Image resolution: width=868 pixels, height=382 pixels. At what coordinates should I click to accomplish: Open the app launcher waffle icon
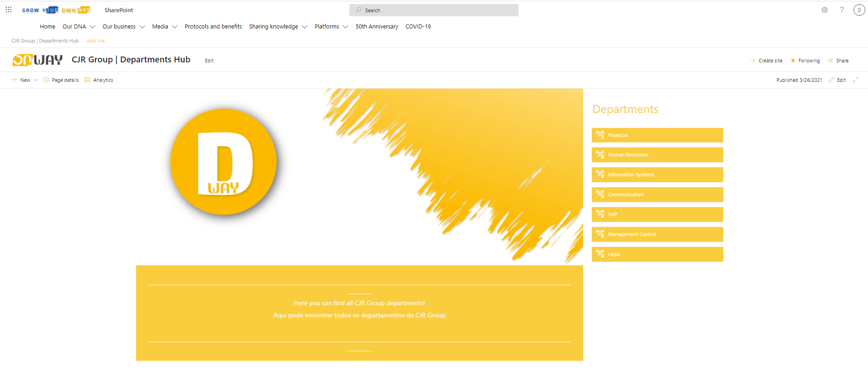pos(9,9)
